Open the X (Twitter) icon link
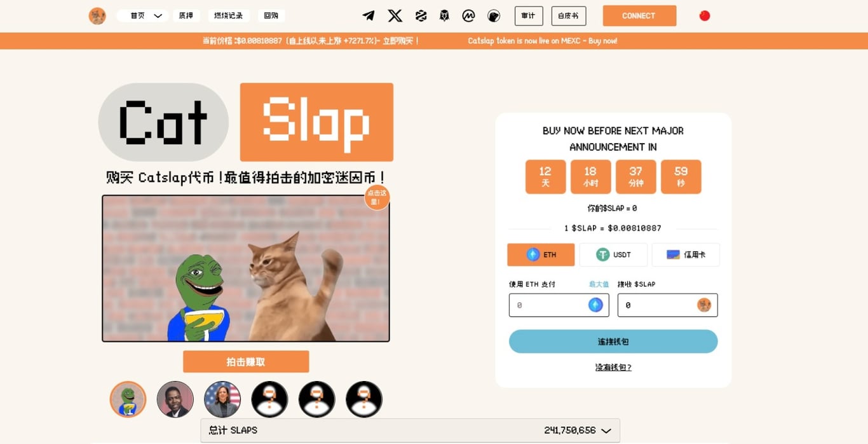The height and width of the screenshot is (444, 868). click(x=395, y=16)
